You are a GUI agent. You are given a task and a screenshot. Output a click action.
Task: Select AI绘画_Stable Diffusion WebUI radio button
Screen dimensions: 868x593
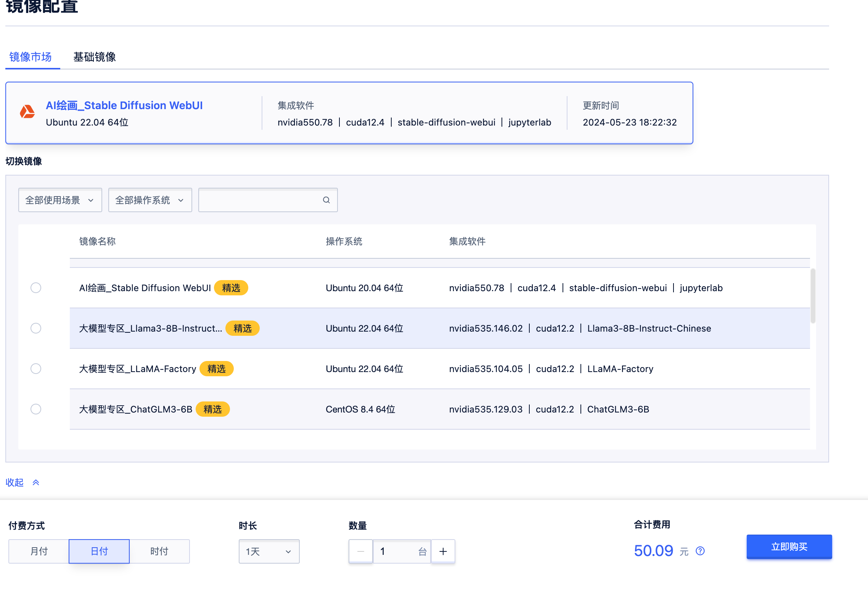click(x=36, y=288)
